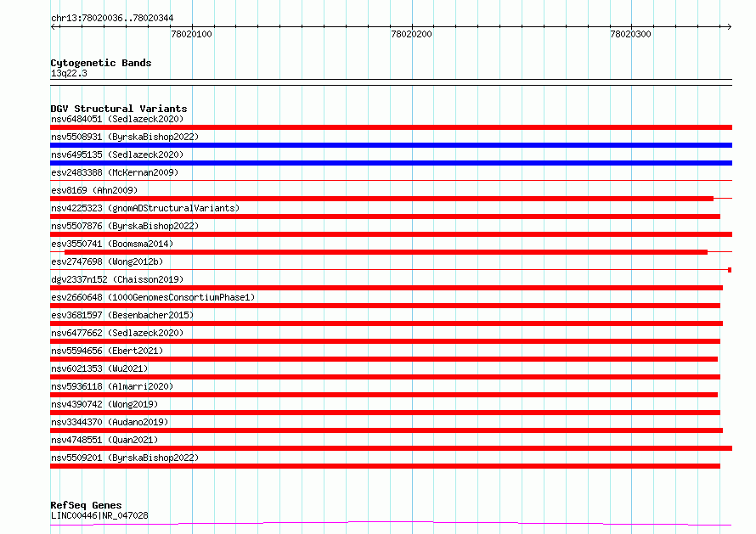The width and height of the screenshot is (756, 534).
Task: Click the nsv3344370 (Audano2019) label
Action: (110, 422)
